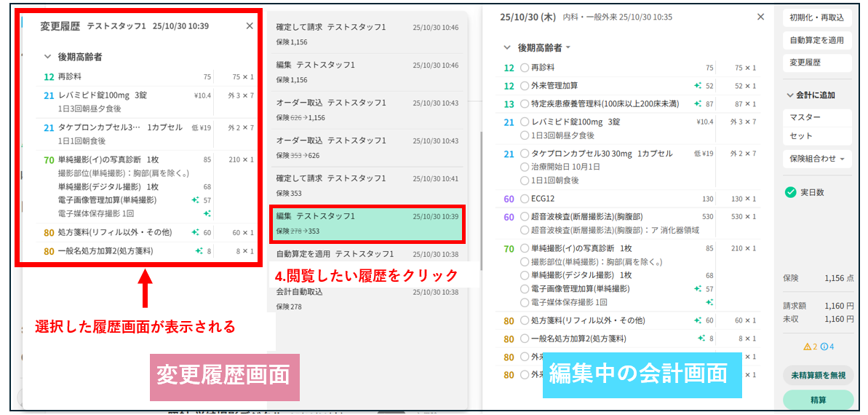This screenshot has width=868, height=415.
Task: Select highlighted history entry 編集 10:39
Action: click(x=367, y=224)
